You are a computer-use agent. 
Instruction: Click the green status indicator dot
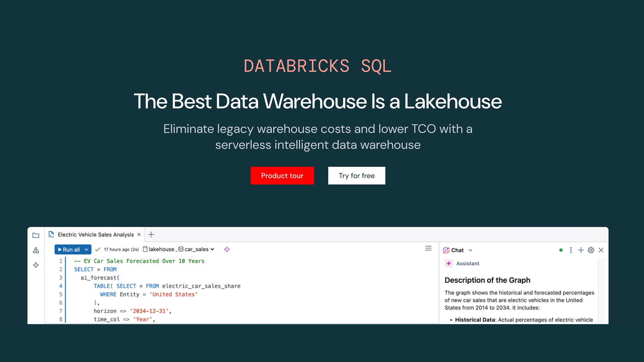[561, 250]
